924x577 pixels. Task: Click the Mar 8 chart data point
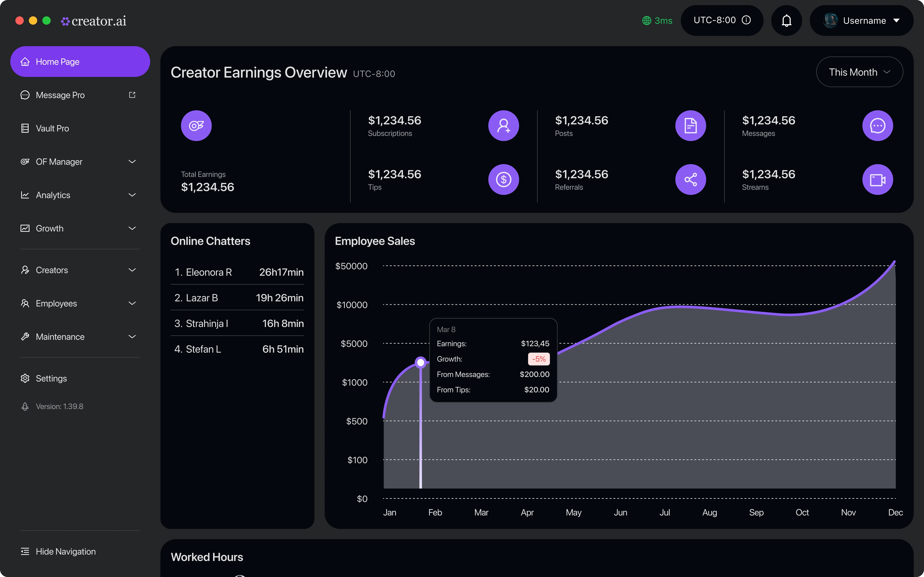click(420, 362)
